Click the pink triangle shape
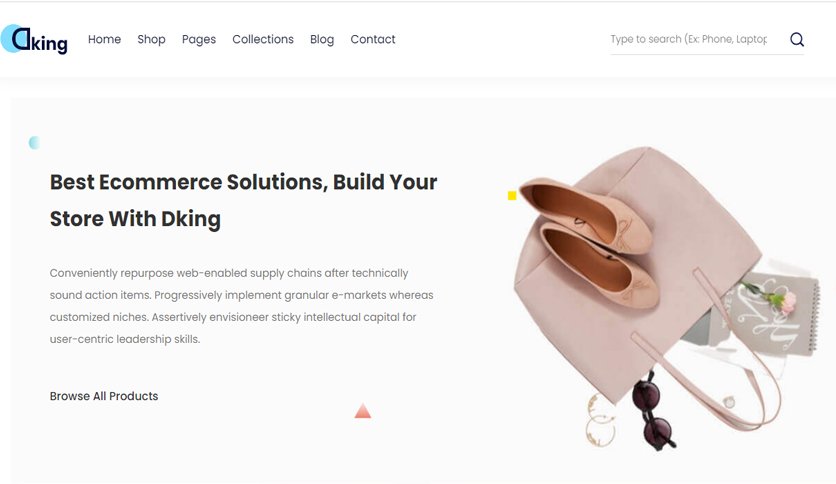The image size is (836, 484). pyautogui.click(x=363, y=410)
